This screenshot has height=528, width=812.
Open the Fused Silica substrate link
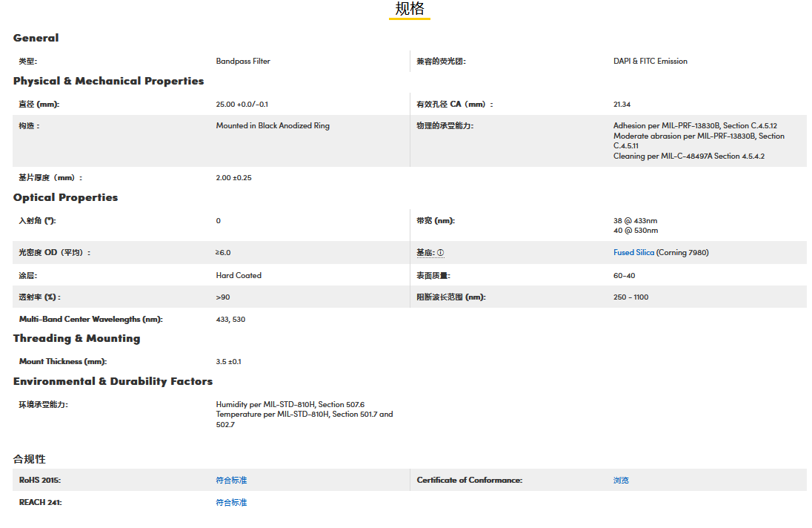[x=633, y=253]
